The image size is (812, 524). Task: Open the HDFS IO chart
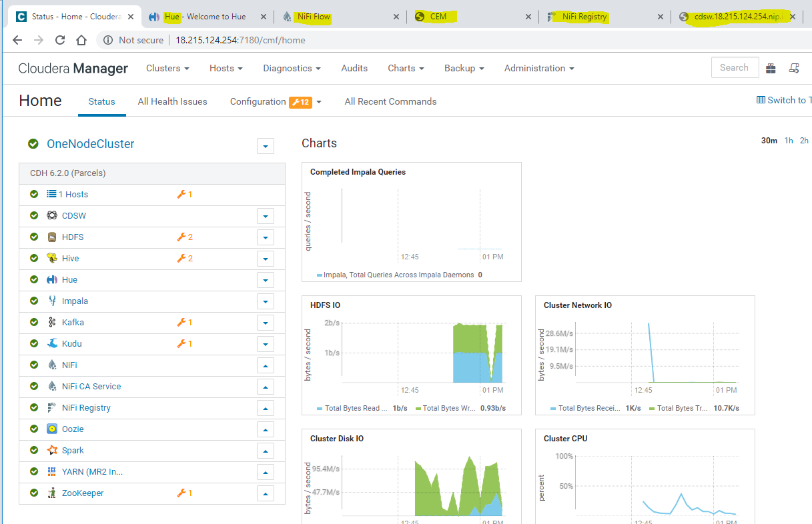[412, 355]
